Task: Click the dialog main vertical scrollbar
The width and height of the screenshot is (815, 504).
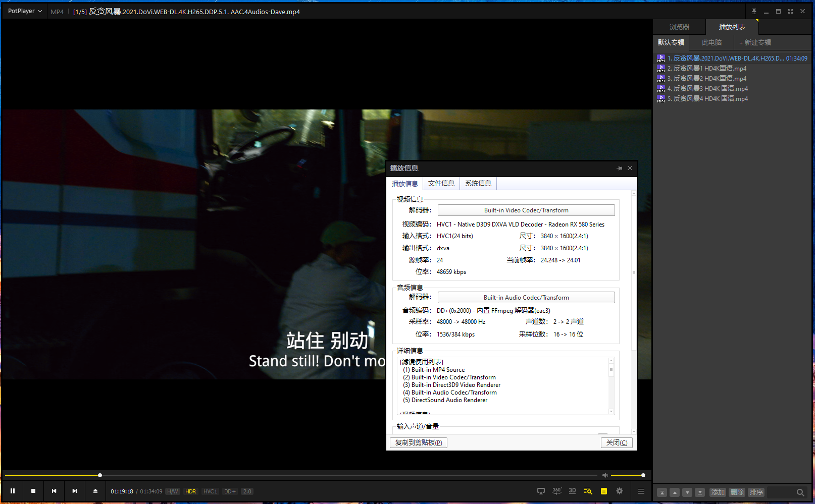Action: [x=634, y=312]
